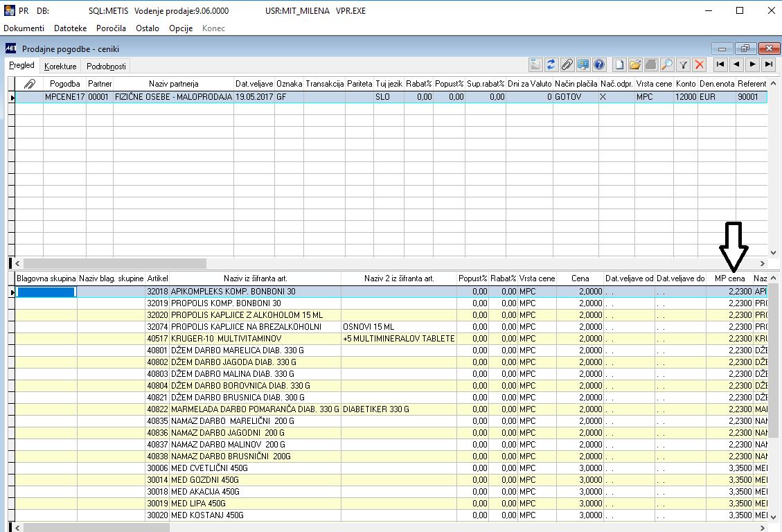The width and height of the screenshot is (782, 532).
Task: Create a new record with blank page icon
Action: pyautogui.click(x=619, y=64)
